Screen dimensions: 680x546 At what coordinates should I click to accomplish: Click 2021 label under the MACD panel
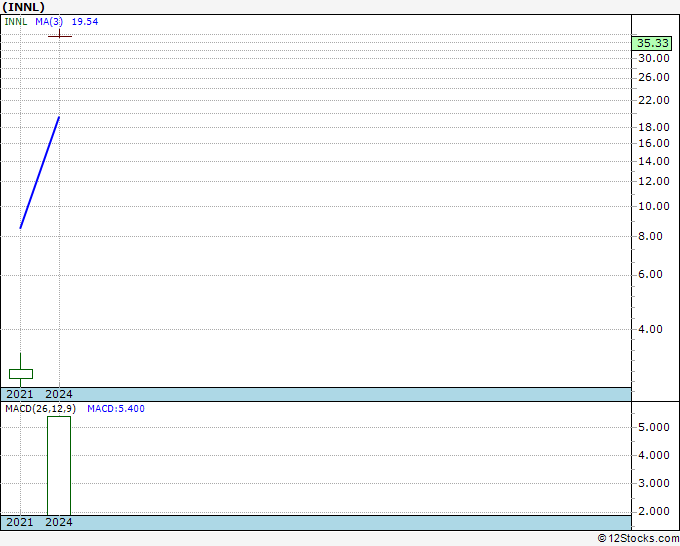click(19, 522)
